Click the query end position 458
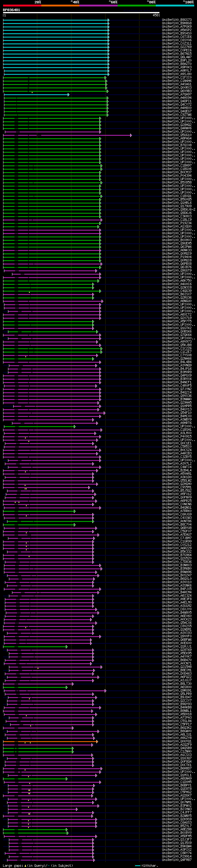Screen dimensions: 197x868 (x=155, y=15)
